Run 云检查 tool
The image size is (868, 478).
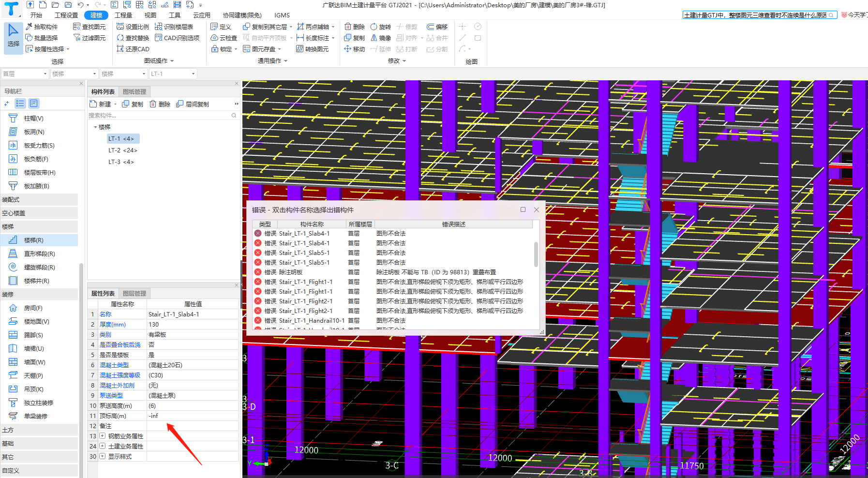(x=224, y=38)
